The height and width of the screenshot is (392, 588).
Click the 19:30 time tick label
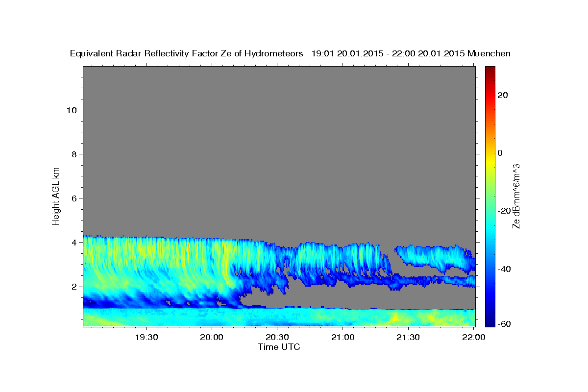coord(147,337)
